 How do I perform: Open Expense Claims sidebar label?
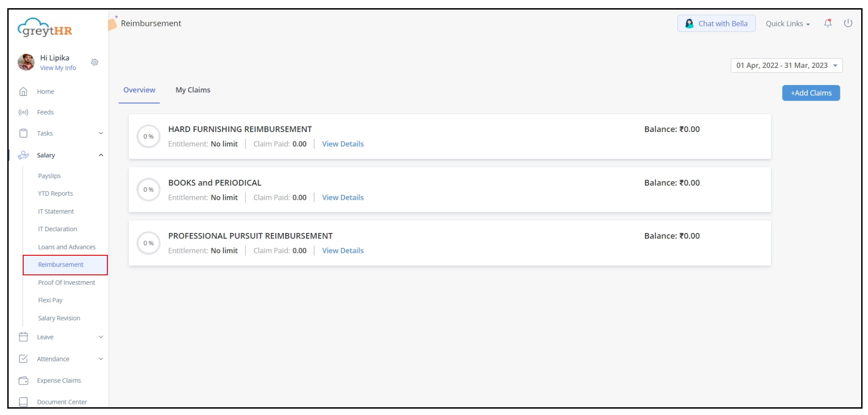59,380
